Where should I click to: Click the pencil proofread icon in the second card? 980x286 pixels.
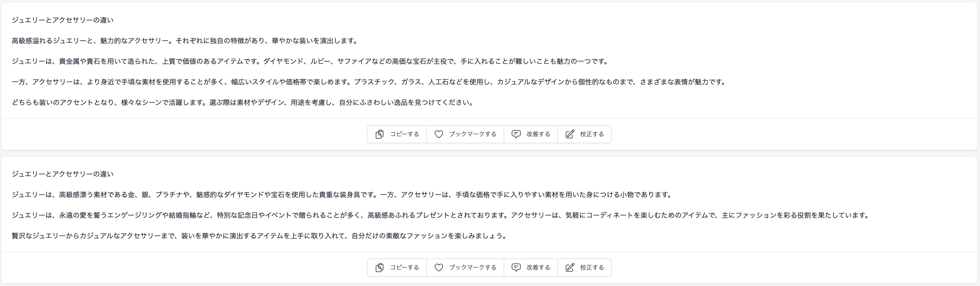(569, 268)
